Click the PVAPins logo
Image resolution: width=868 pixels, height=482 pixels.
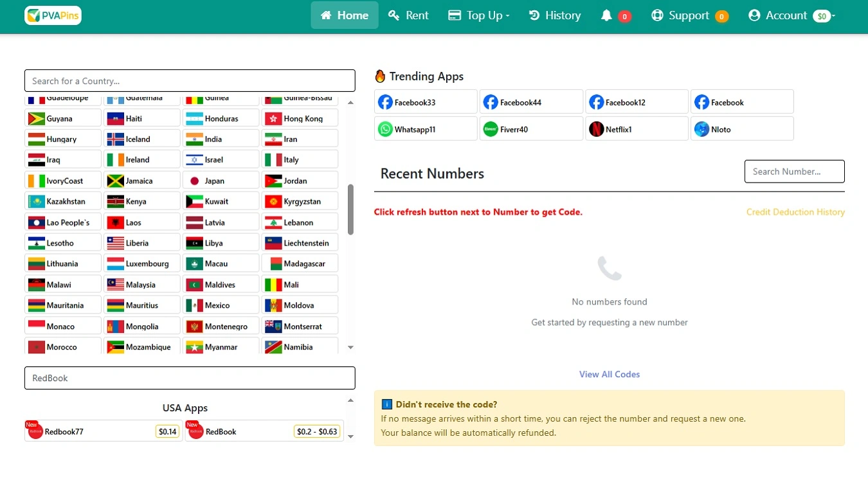[x=53, y=15]
